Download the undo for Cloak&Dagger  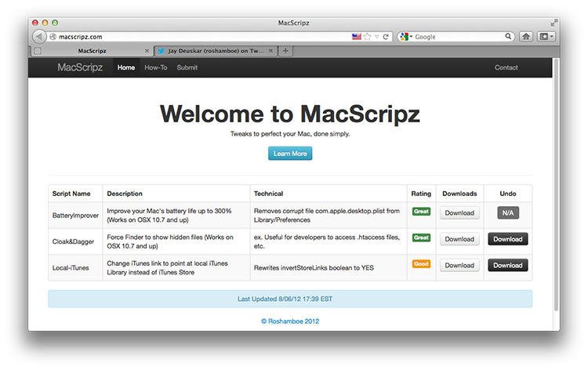click(508, 239)
